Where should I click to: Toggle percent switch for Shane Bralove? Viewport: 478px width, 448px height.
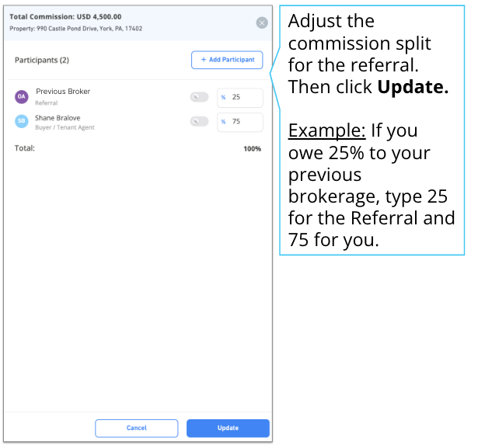(200, 122)
